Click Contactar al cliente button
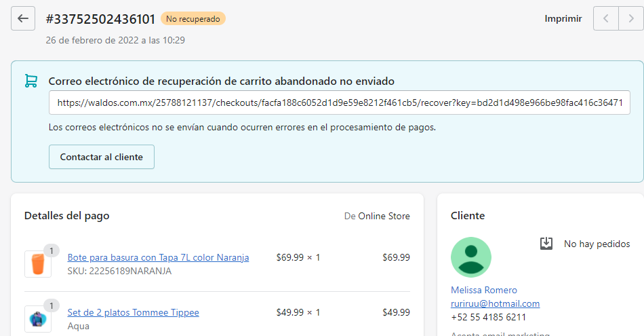Viewport: 644px width, 336px height. pyautogui.click(x=102, y=157)
